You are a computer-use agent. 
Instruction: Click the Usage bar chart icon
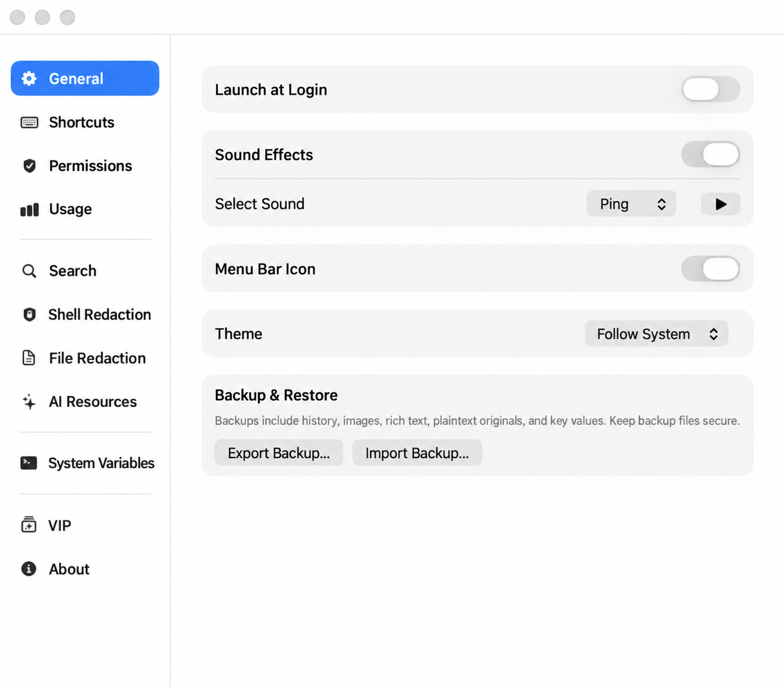point(29,209)
